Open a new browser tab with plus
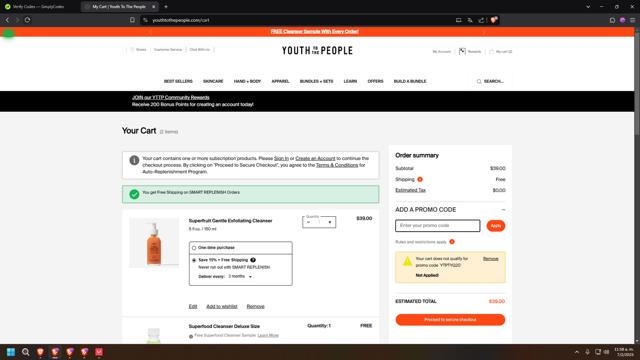Viewport: 640px width, 360px height. [166, 7]
